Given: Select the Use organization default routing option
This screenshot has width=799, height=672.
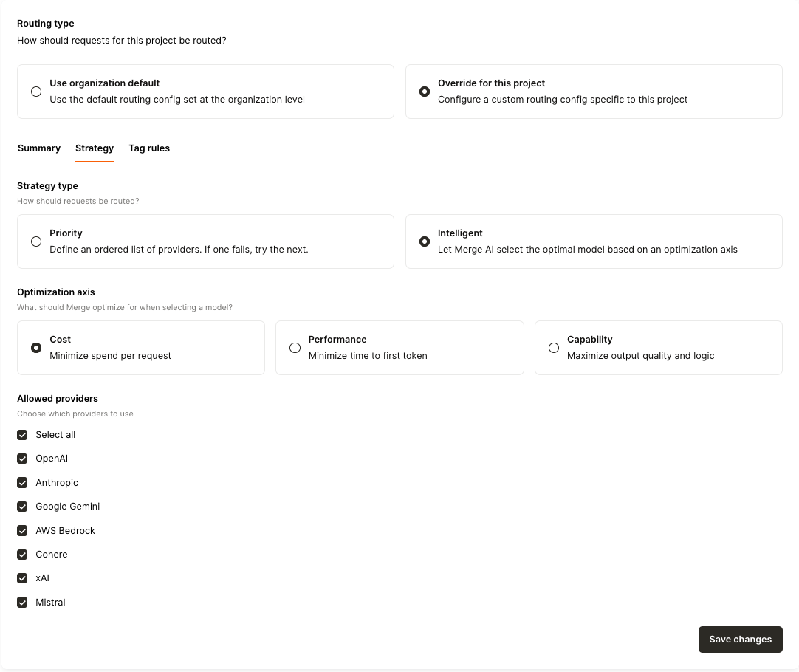Looking at the screenshot, I should 35,91.
